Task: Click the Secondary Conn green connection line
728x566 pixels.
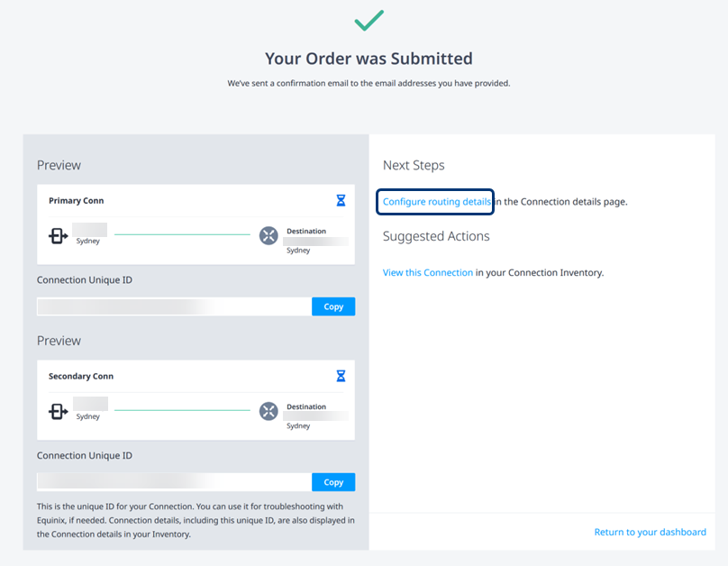Action: (x=182, y=410)
